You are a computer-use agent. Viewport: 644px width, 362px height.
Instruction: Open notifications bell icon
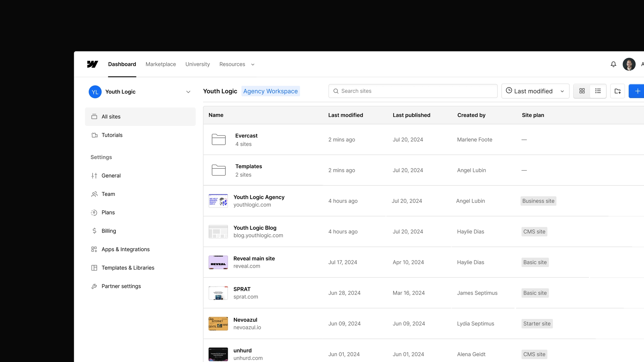pyautogui.click(x=613, y=64)
